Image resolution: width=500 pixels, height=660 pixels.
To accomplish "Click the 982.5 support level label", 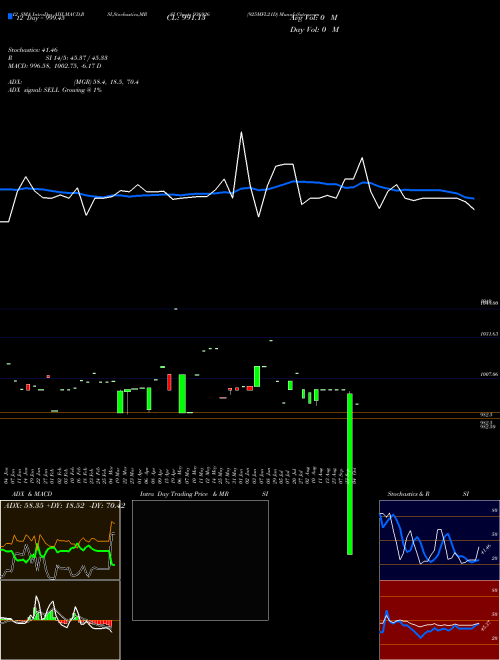I will point(486,415).
